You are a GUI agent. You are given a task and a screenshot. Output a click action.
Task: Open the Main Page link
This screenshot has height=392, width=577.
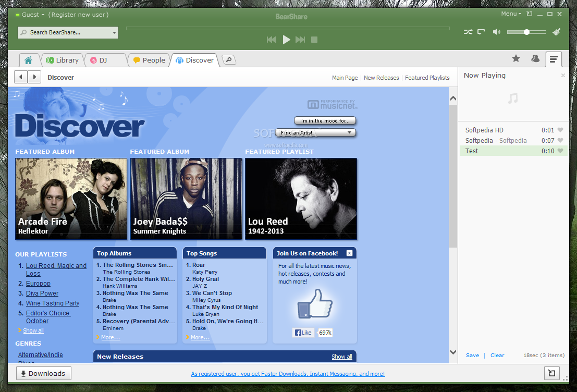pyautogui.click(x=345, y=78)
